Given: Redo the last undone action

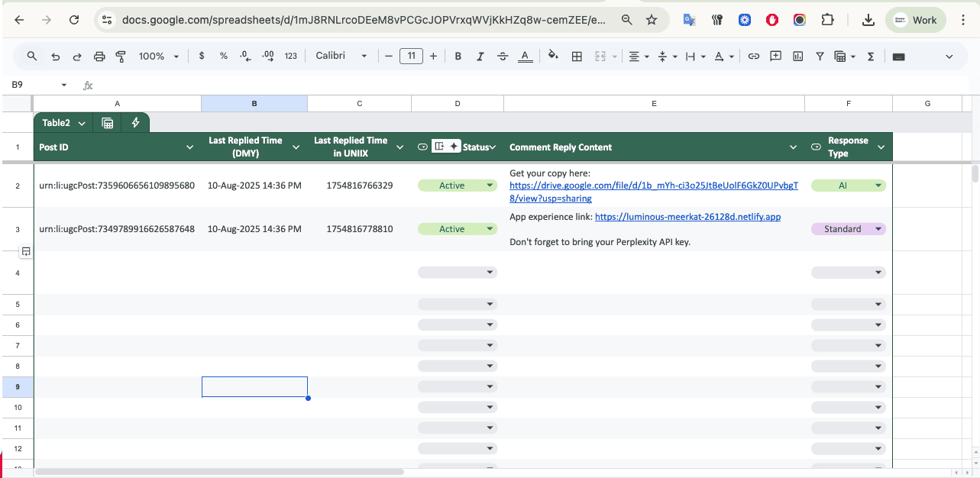Looking at the screenshot, I should 77,56.
